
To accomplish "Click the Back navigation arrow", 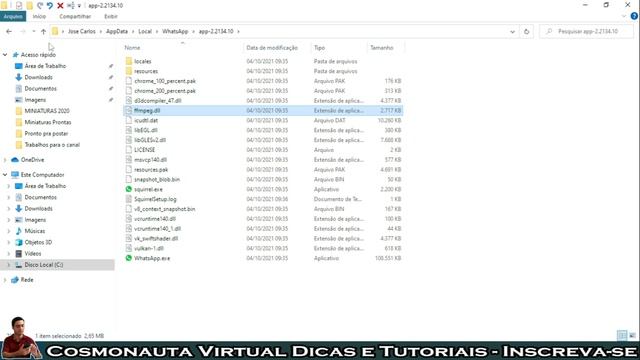I will 9,31.
